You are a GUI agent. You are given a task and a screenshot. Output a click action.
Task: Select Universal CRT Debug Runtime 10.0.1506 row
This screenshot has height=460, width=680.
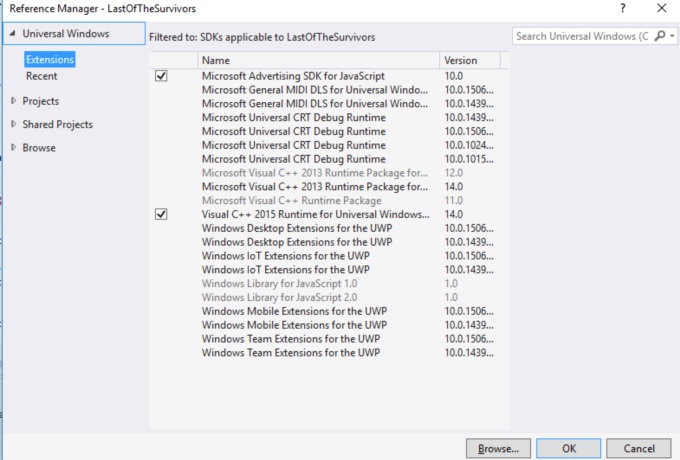coord(329,131)
